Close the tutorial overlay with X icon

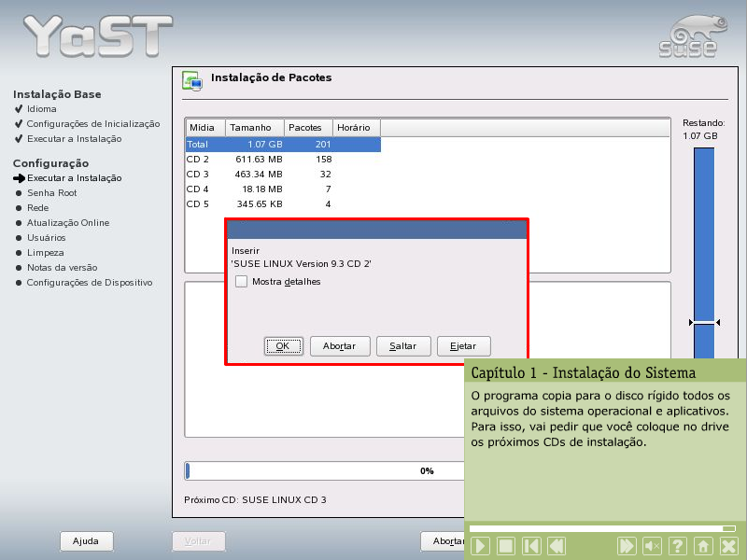tap(728, 546)
